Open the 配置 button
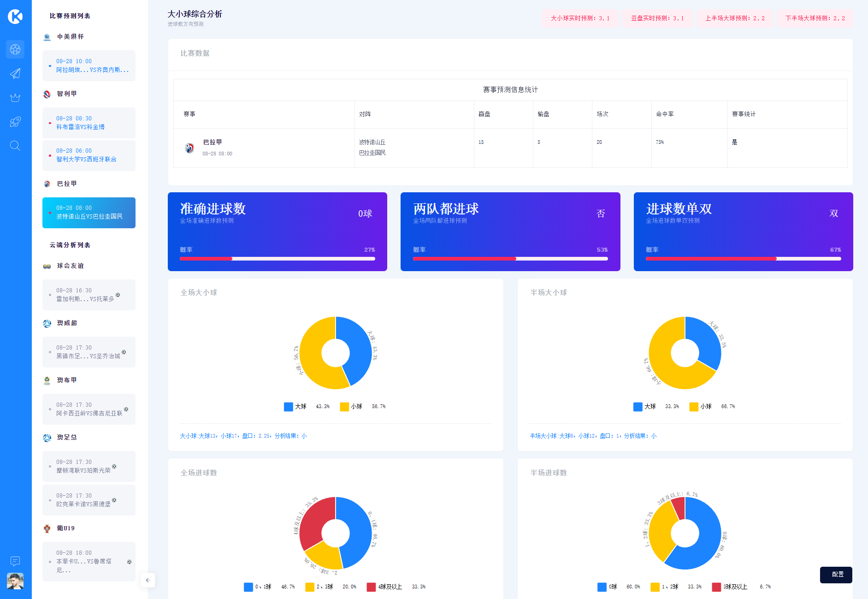Screen dimensions: 868x599 [x=836, y=575]
